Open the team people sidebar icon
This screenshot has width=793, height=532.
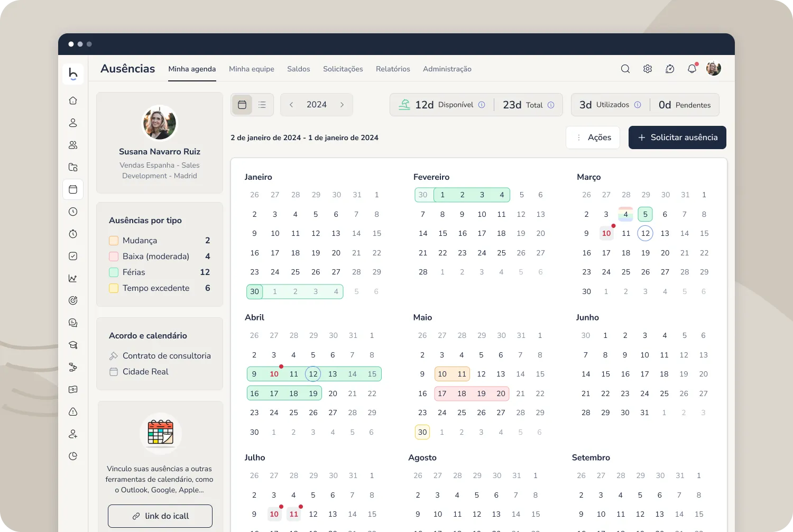73,145
